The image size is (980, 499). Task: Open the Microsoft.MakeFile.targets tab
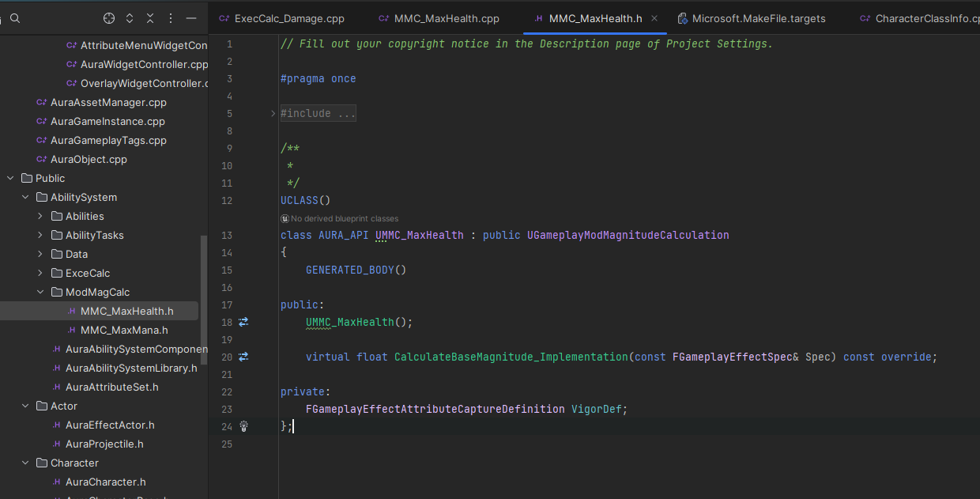(752, 18)
